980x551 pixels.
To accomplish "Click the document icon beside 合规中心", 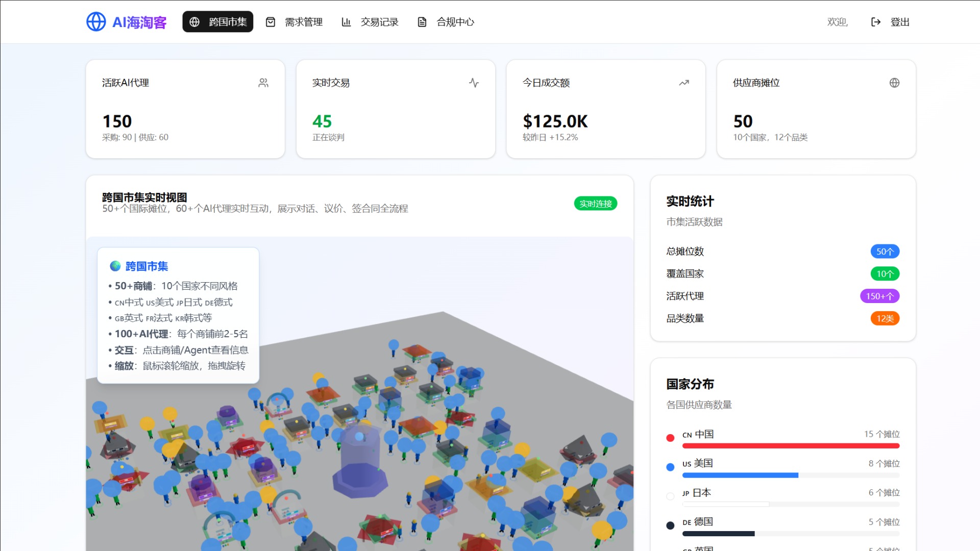I will [422, 21].
